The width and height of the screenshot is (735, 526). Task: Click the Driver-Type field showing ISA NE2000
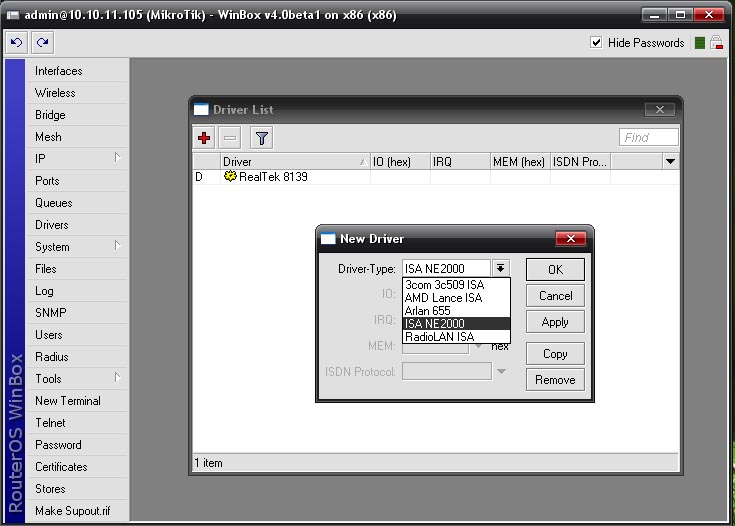[x=446, y=269]
